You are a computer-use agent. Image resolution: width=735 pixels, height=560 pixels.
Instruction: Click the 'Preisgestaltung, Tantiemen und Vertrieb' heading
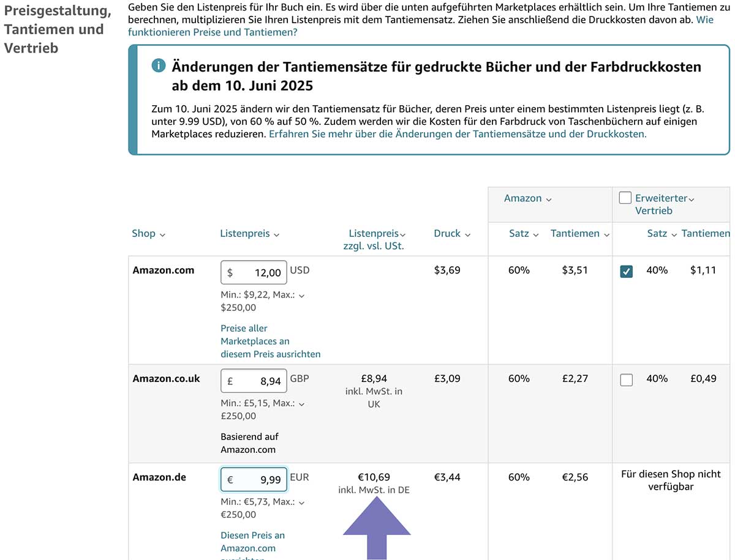tap(58, 29)
